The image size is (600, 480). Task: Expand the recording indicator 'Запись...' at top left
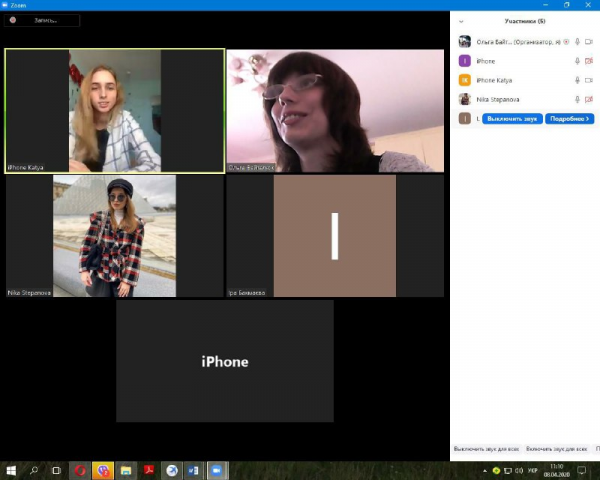42,20
